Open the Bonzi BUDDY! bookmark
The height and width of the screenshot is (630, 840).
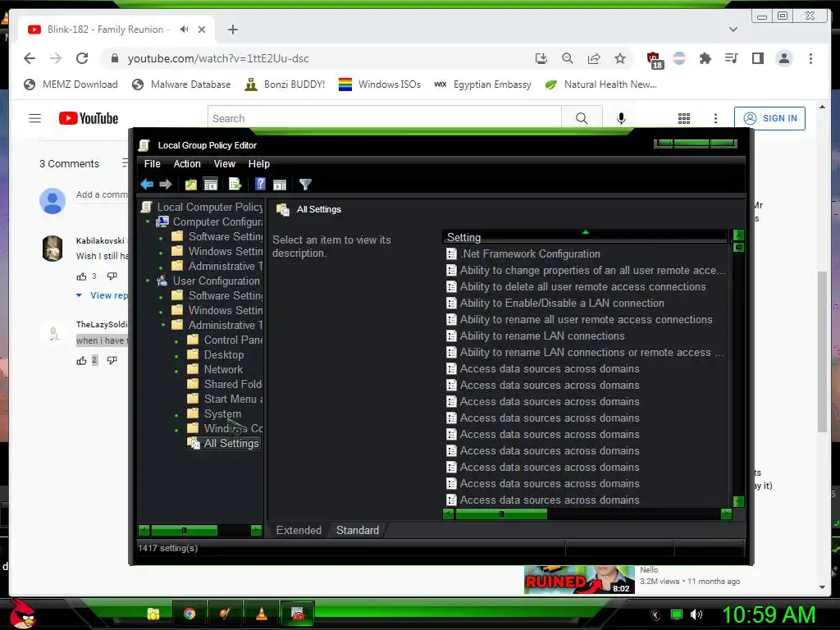tap(285, 84)
